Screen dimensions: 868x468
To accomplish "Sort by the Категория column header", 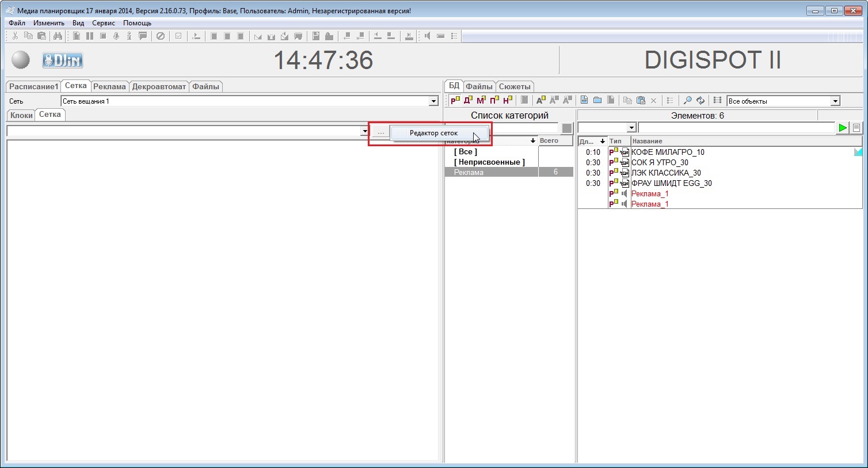I will pos(492,140).
